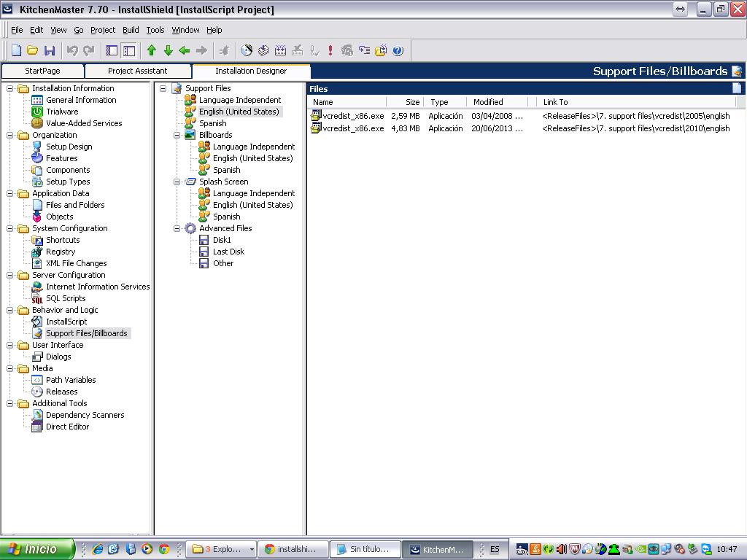Screen dimensions: 747x560
Task: Collapse the Server Configuration folder
Action: [x=9, y=275]
